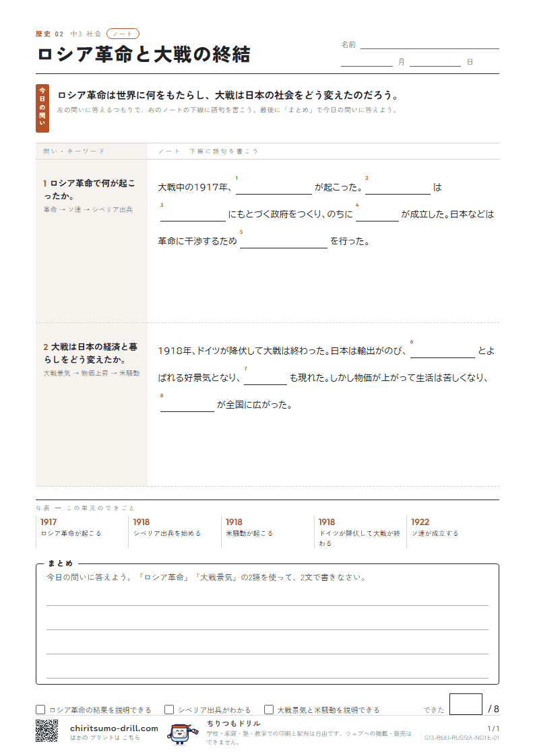
Task: Click question 1 ロシア革命で何が起こったか heading
Action: (89, 189)
